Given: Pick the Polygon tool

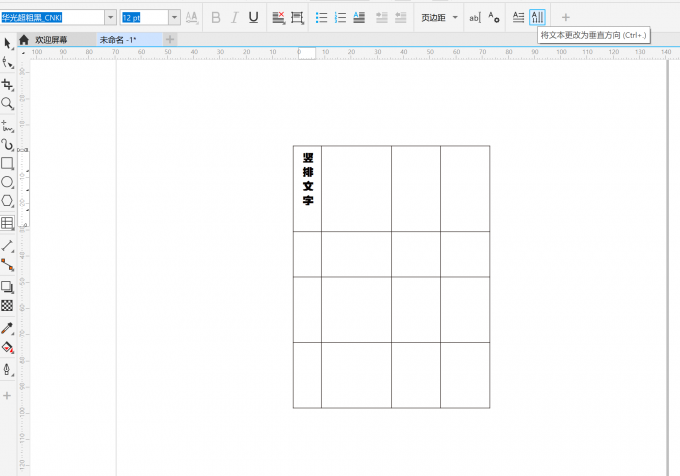Looking at the screenshot, I should click(x=7, y=201).
